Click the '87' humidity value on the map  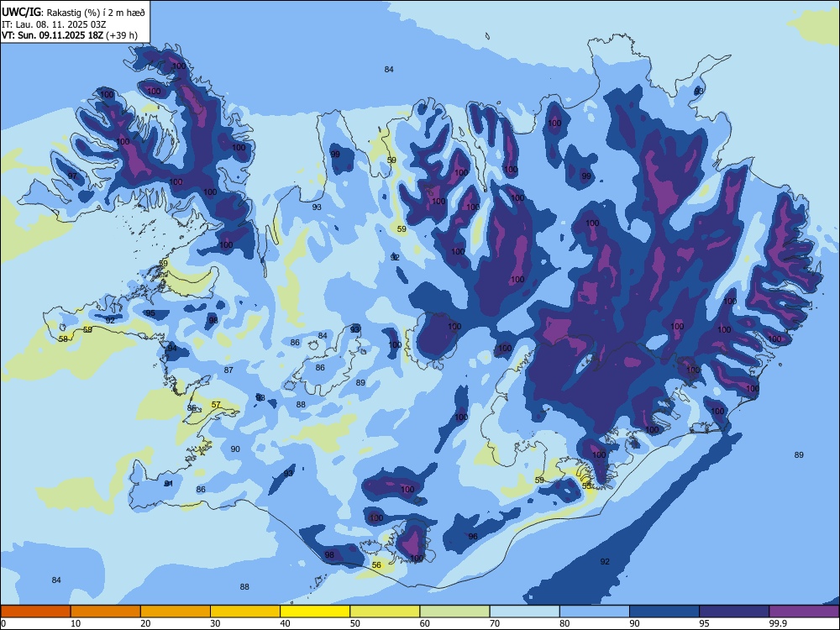[228, 370]
